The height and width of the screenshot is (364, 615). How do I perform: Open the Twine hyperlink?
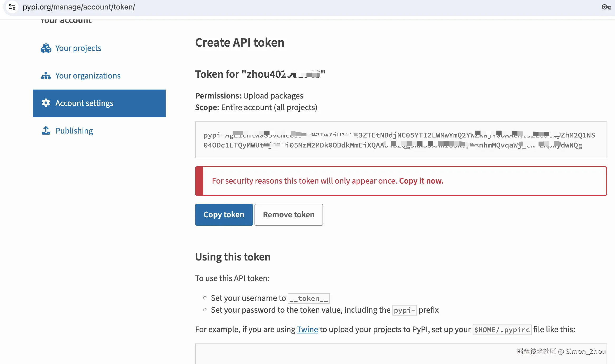[307, 329]
